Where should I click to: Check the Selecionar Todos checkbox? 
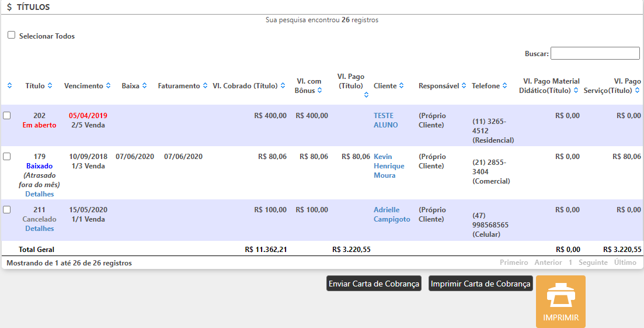point(11,35)
